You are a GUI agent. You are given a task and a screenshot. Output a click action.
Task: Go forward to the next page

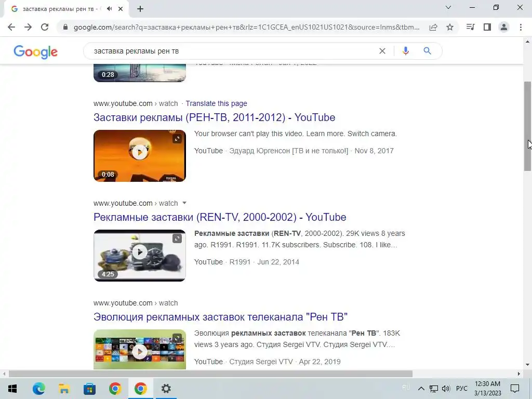pos(28,27)
